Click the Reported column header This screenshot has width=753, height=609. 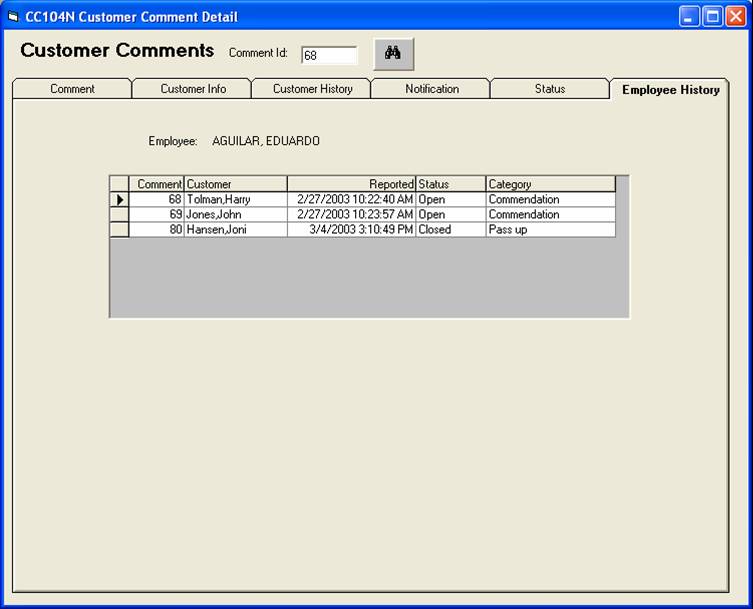(351, 184)
